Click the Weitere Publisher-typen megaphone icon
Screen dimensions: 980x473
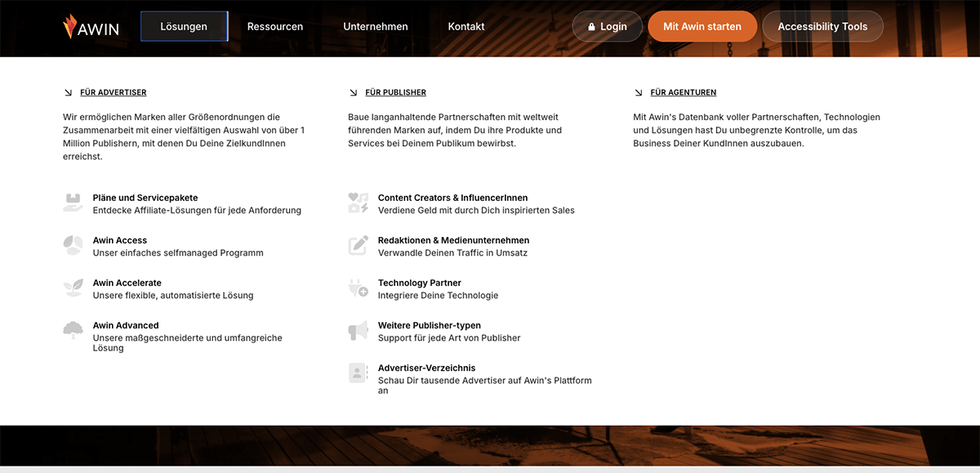pos(359,331)
